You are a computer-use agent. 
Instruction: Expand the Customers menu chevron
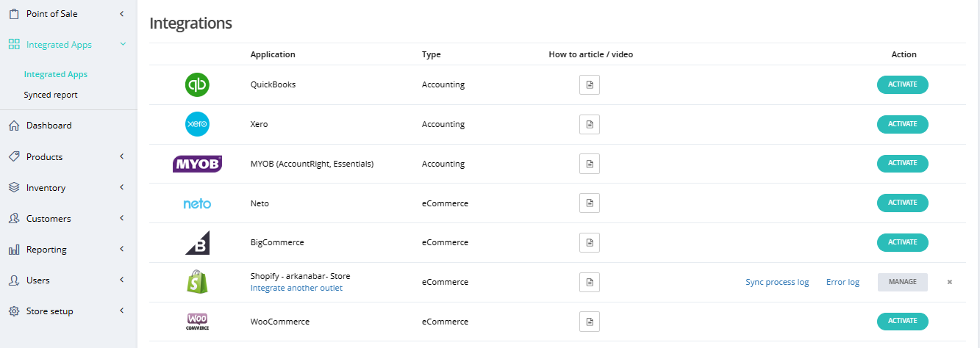121,219
